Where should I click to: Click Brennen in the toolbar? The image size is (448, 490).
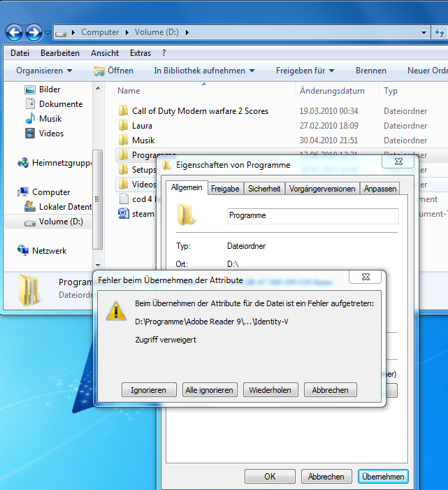pyautogui.click(x=371, y=71)
